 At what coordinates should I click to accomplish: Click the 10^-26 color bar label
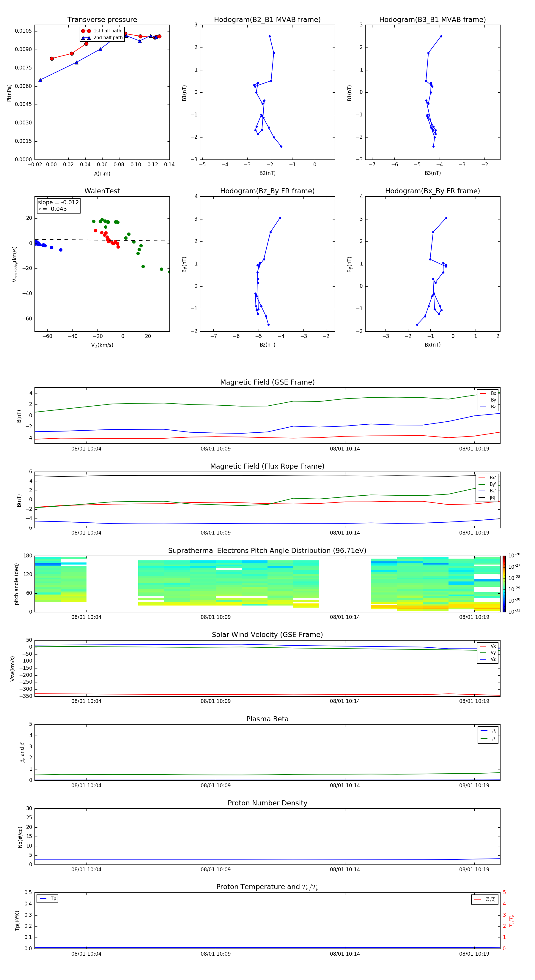coord(514,555)
